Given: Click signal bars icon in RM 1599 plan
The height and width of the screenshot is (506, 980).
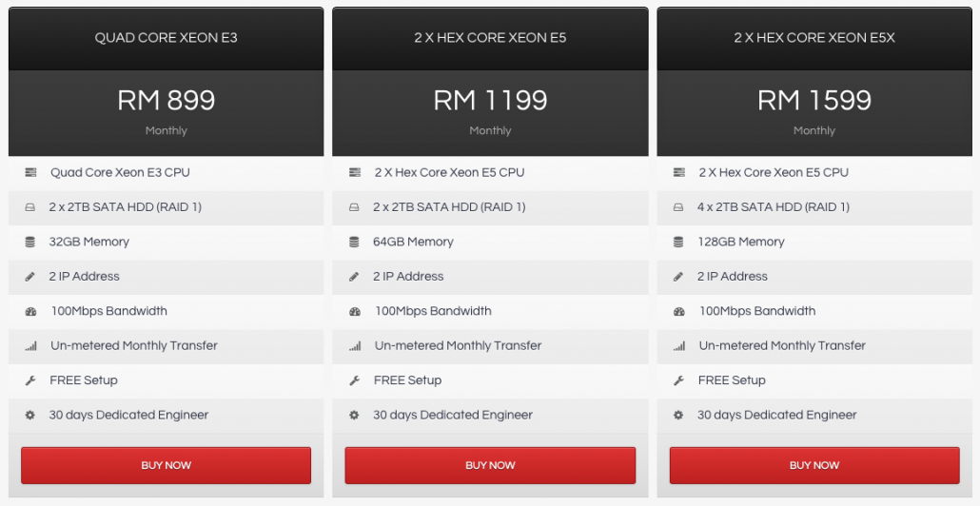Looking at the screenshot, I should 679,346.
